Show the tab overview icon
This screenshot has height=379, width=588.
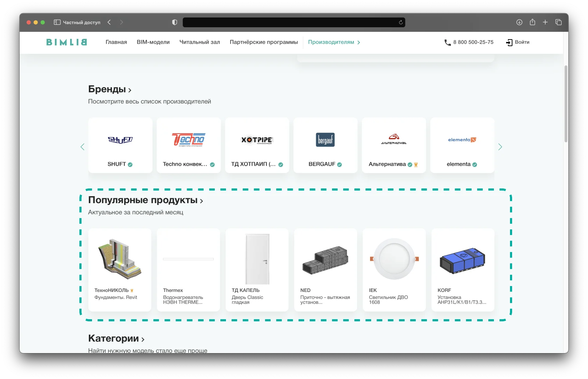click(x=558, y=22)
